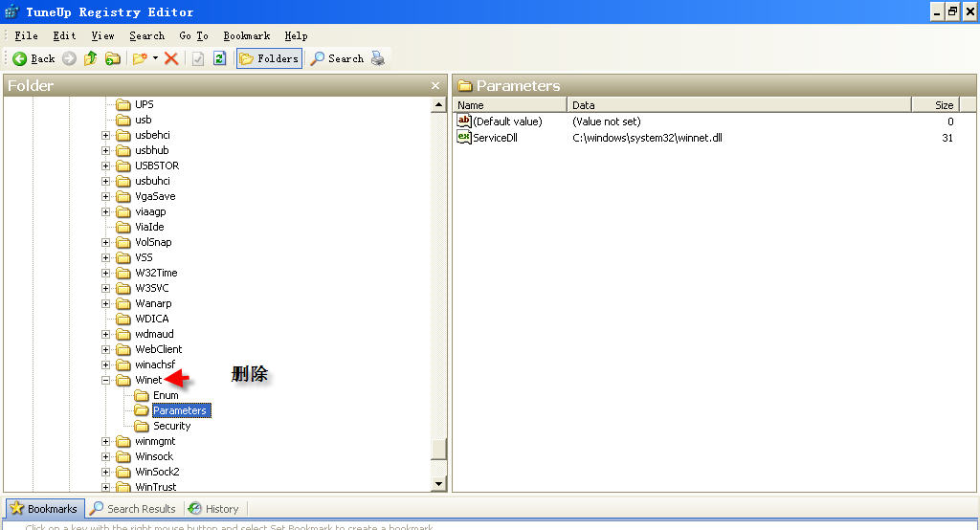Click the grey Forward arrow icon

[x=69, y=58]
